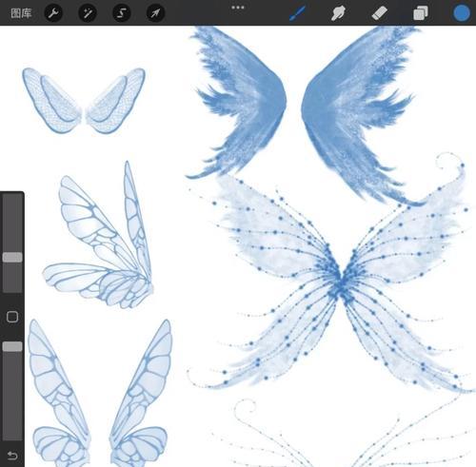Open the Actions wrench menu
476x467 pixels.
(53, 13)
